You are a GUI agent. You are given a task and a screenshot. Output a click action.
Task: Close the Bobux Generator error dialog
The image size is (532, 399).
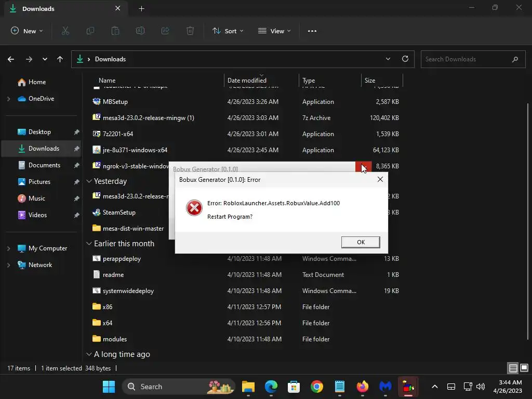pos(380,179)
